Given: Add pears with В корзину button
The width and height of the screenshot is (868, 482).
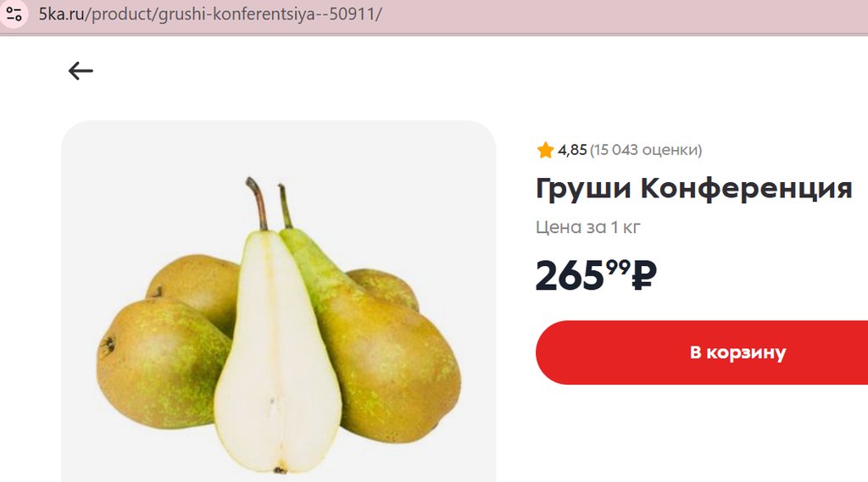Looking at the screenshot, I should [x=702, y=352].
